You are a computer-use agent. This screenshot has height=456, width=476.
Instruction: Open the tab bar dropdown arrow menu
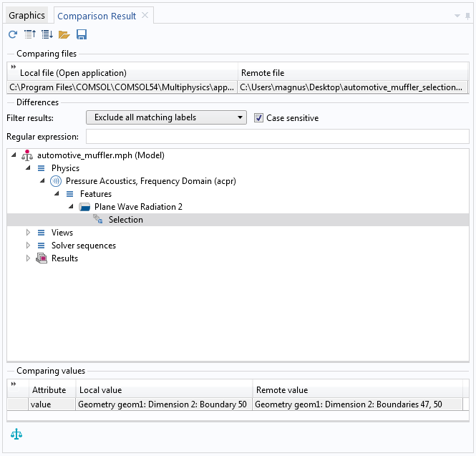coord(457,16)
